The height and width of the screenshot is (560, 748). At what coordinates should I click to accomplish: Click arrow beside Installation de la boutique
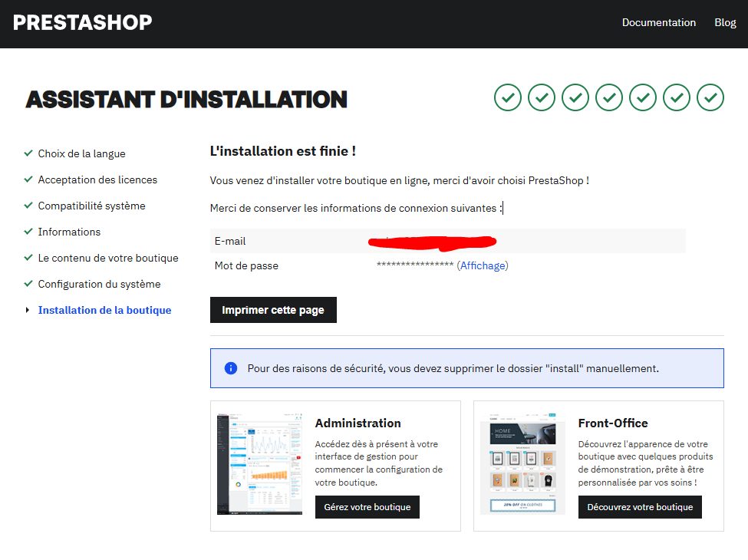[x=28, y=310]
